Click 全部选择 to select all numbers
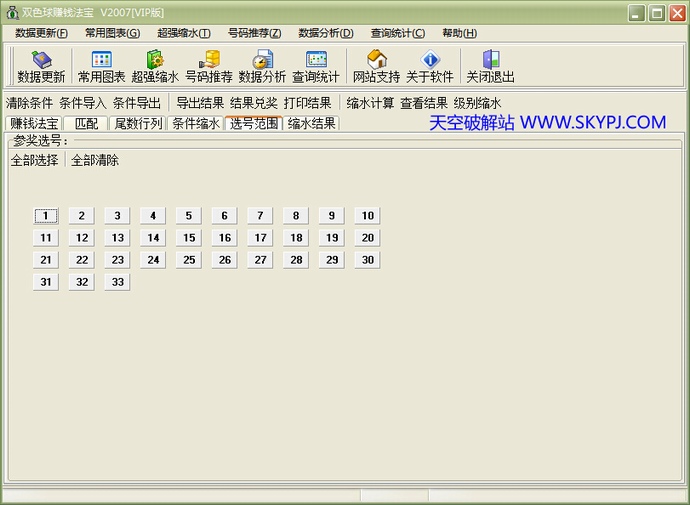Screen dimensions: 690x505 34,160
